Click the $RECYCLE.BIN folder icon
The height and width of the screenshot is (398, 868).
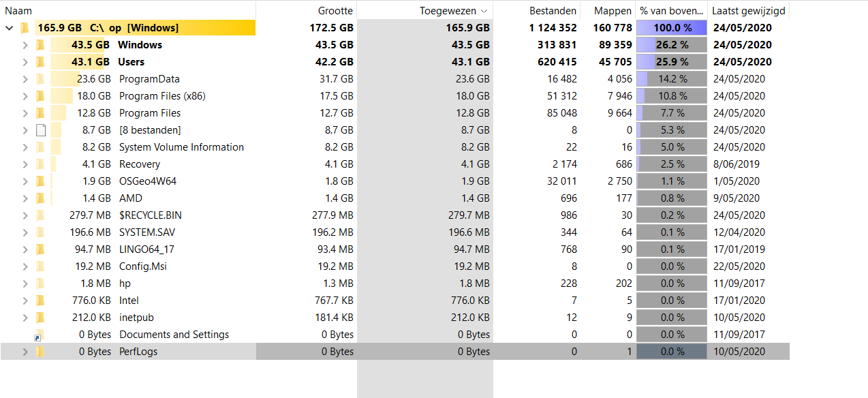(x=41, y=215)
